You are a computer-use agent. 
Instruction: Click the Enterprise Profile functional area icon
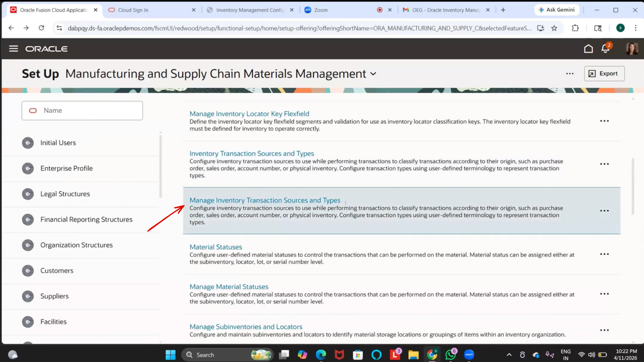28,168
